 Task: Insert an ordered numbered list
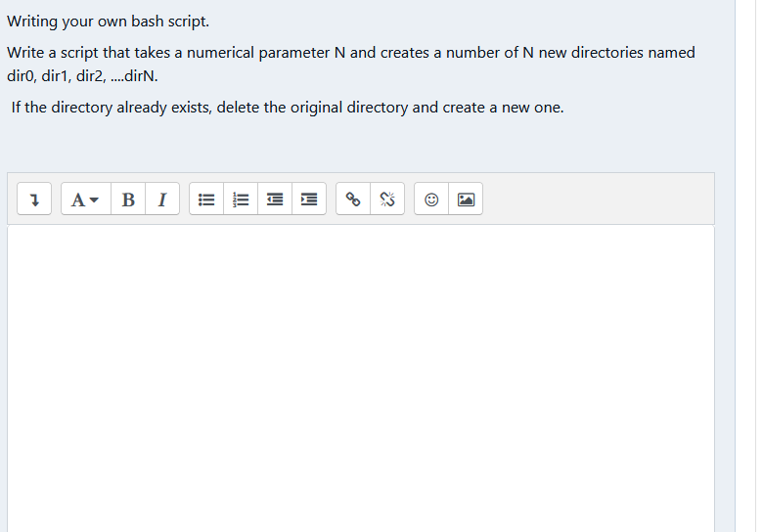241,199
